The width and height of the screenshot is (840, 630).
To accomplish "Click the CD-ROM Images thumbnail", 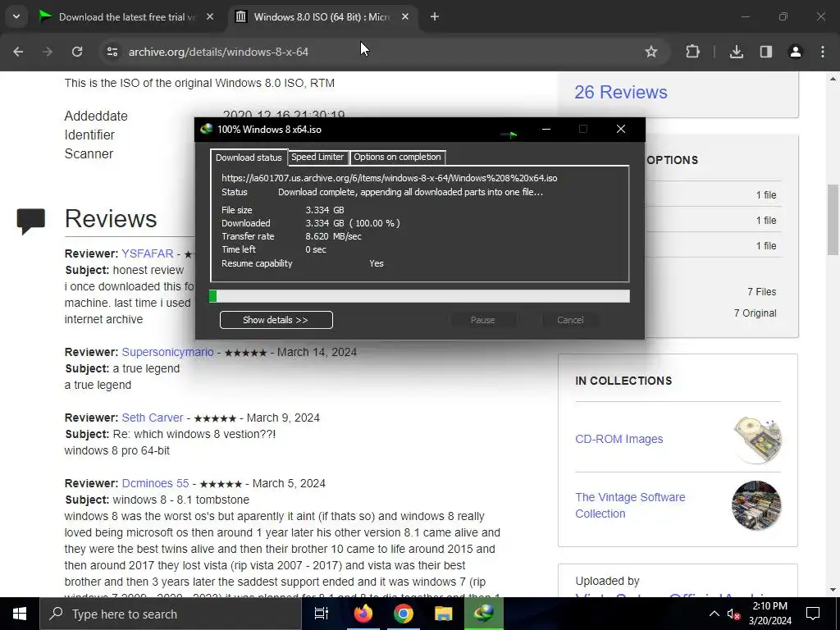I will 756,440.
